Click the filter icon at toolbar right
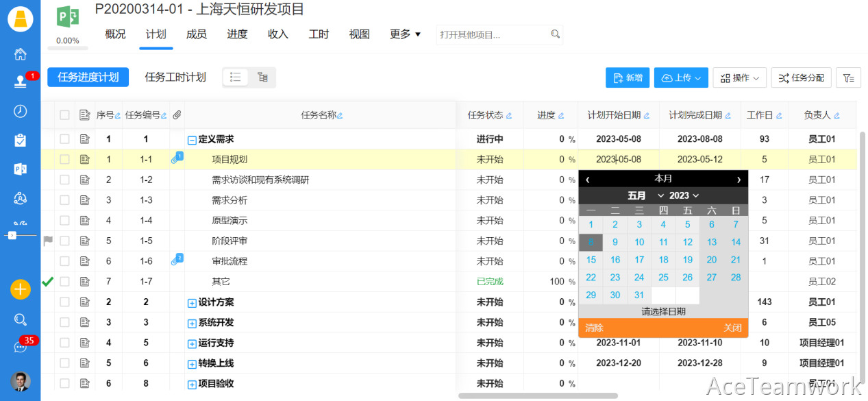 (849, 78)
